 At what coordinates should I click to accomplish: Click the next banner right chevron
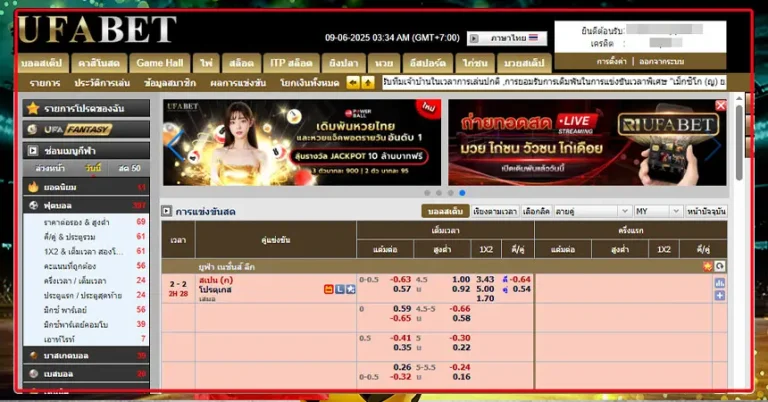pos(715,145)
